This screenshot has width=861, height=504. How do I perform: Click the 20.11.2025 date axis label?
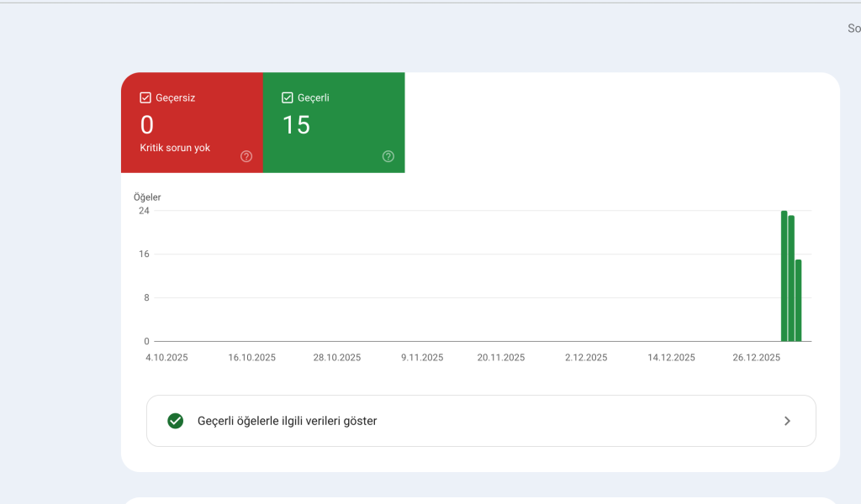click(500, 357)
